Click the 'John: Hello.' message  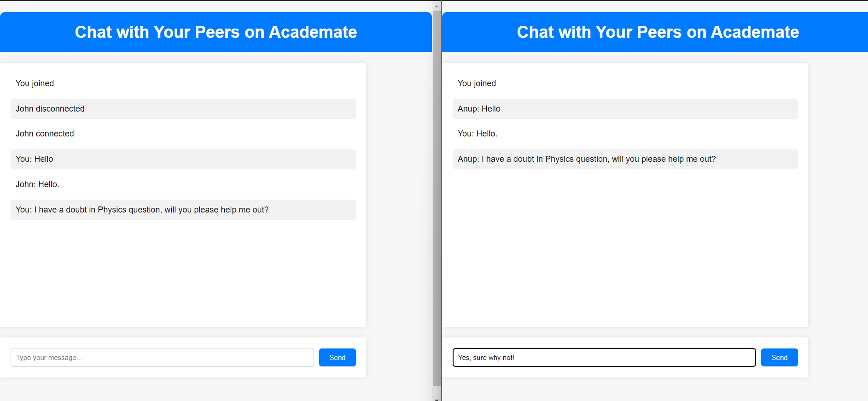tap(37, 184)
